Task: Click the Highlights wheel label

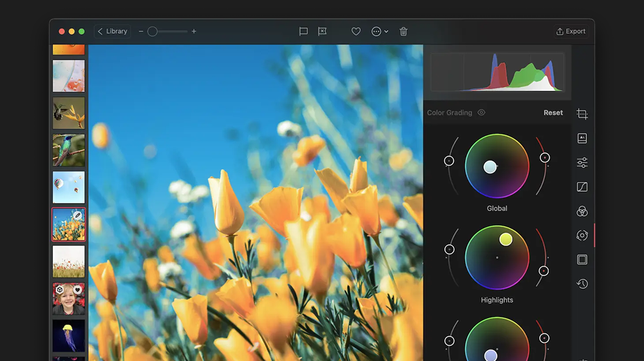Action: point(497,300)
